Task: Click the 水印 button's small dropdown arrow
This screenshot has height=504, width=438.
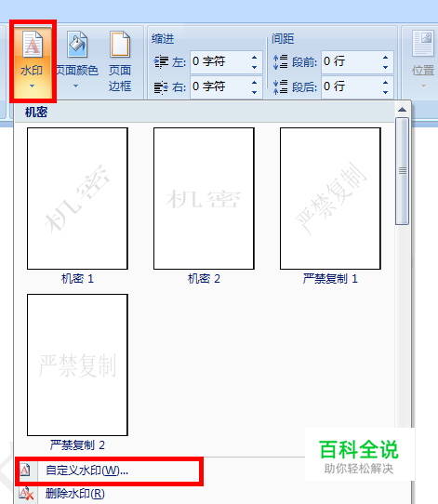Action: pos(32,86)
